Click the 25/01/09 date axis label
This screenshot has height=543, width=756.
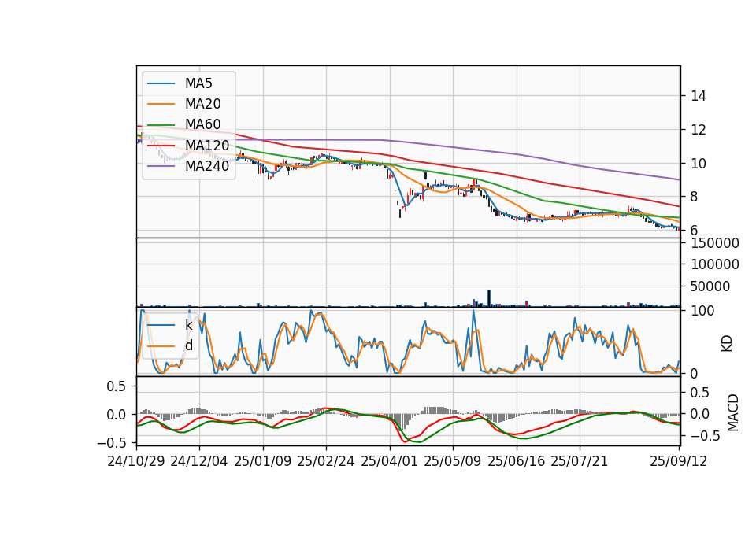click(x=263, y=461)
